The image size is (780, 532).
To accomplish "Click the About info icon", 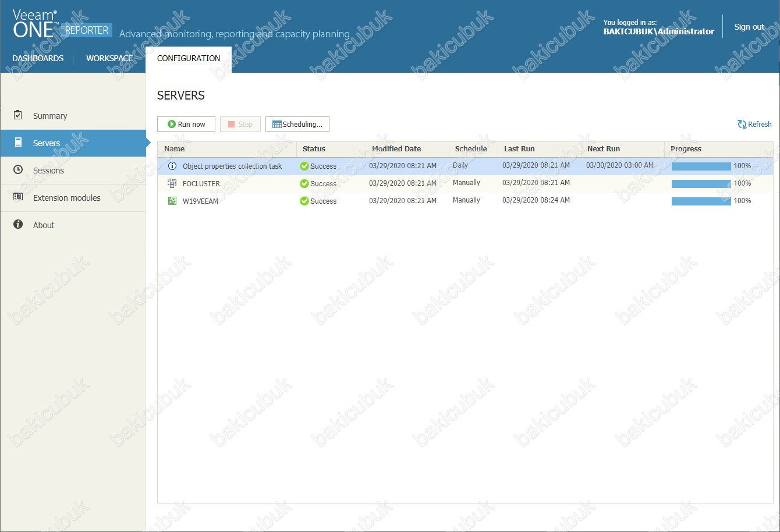I will click(18, 225).
